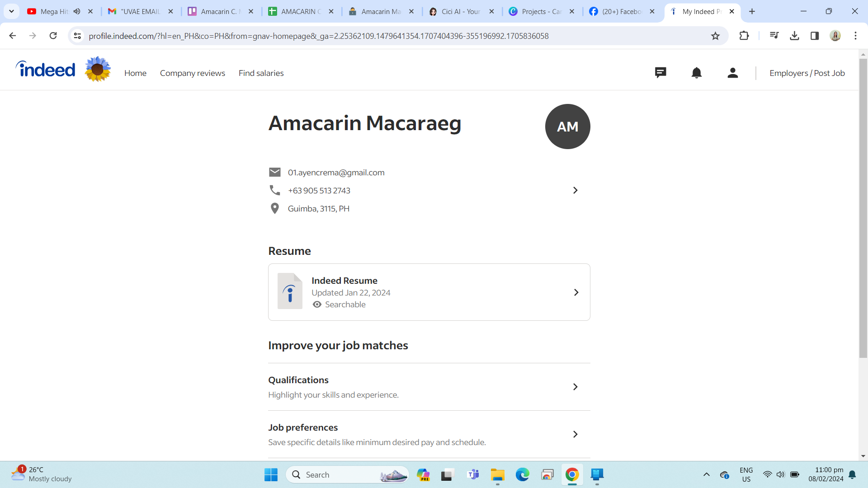Screen dimensions: 868x488
Task: Expand the Qualifications section
Action: (x=575, y=387)
